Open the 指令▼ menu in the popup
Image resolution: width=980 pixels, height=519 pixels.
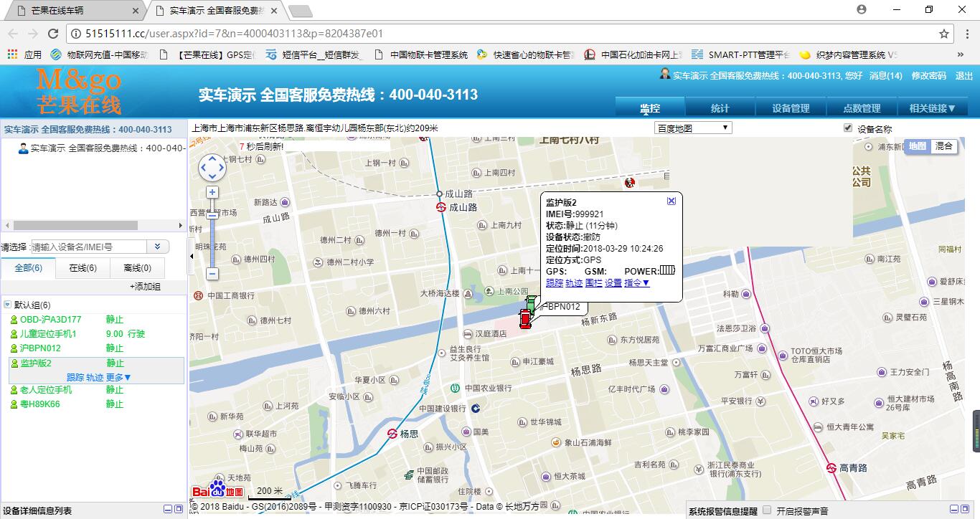coord(637,283)
